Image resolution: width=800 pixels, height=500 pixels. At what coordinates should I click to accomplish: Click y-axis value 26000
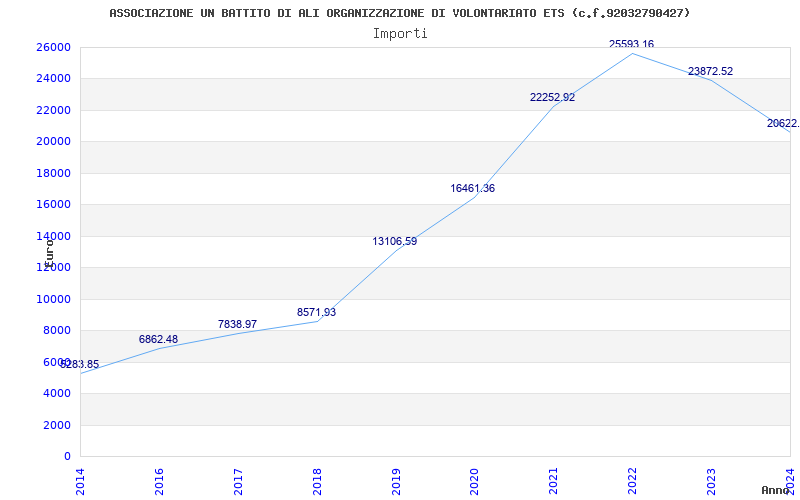(x=53, y=47)
